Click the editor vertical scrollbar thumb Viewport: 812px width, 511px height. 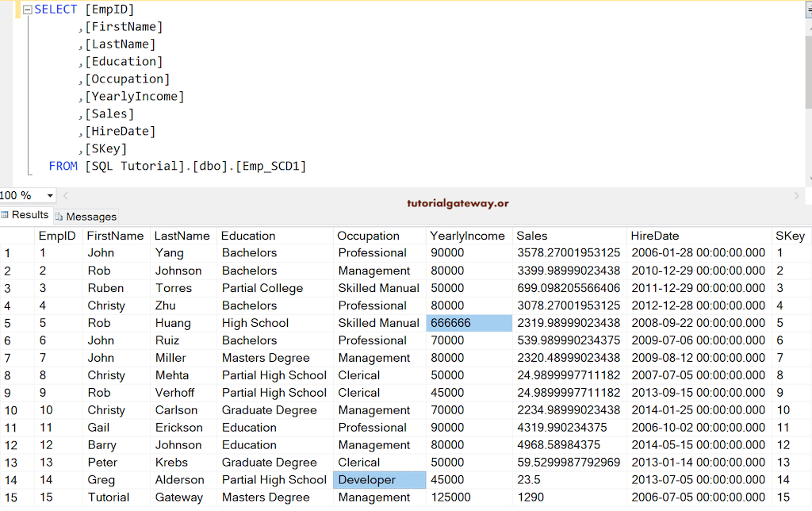pyautogui.click(x=808, y=70)
